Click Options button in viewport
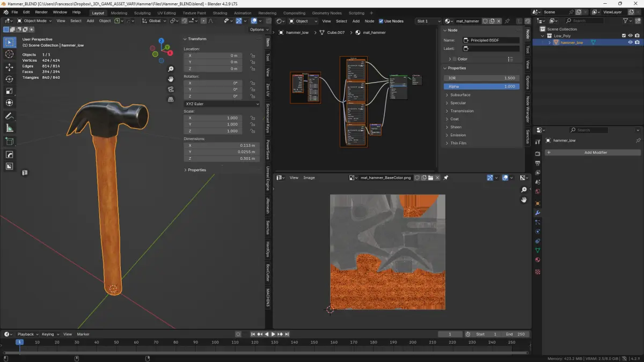 click(x=259, y=29)
